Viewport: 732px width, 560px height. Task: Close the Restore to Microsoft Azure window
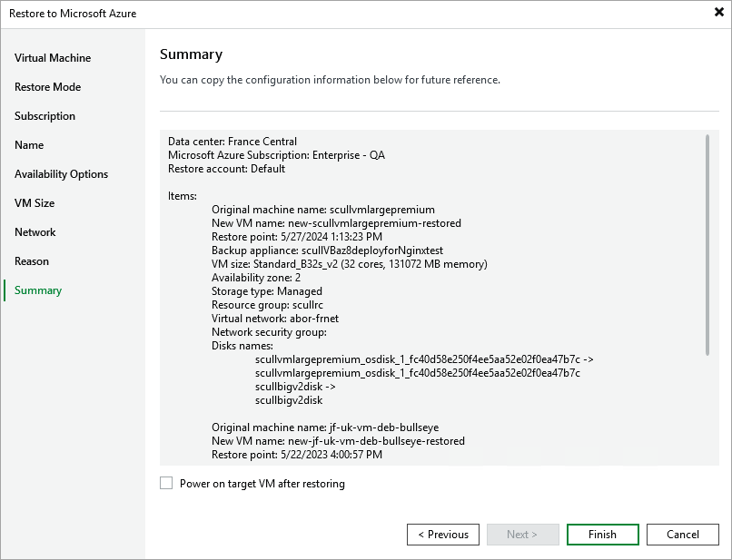(717, 13)
